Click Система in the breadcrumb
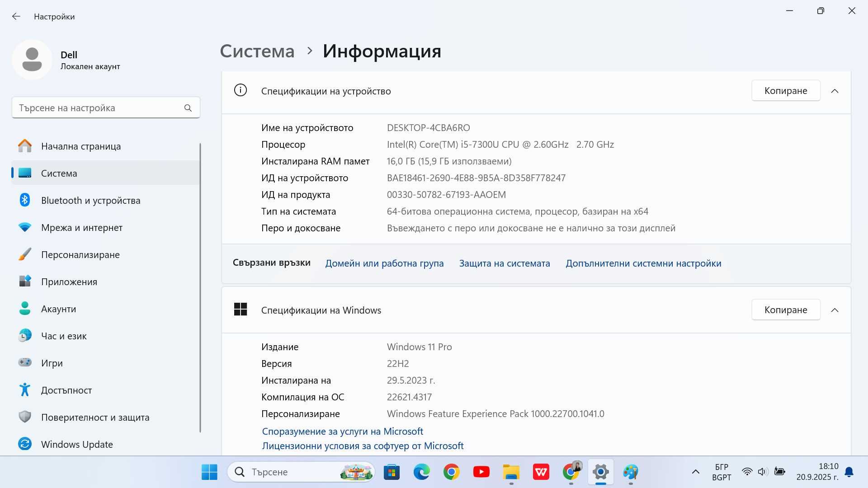The width and height of the screenshot is (868, 488). tap(257, 51)
